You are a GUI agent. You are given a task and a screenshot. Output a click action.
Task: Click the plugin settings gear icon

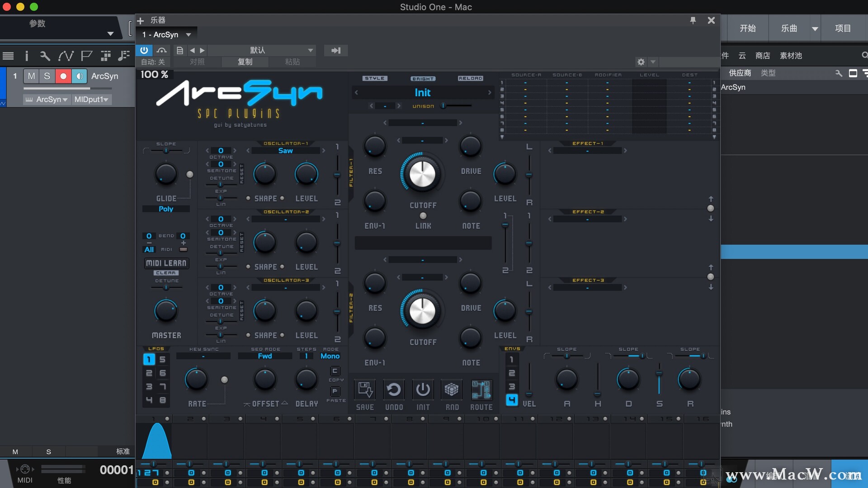click(x=641, y=62)
